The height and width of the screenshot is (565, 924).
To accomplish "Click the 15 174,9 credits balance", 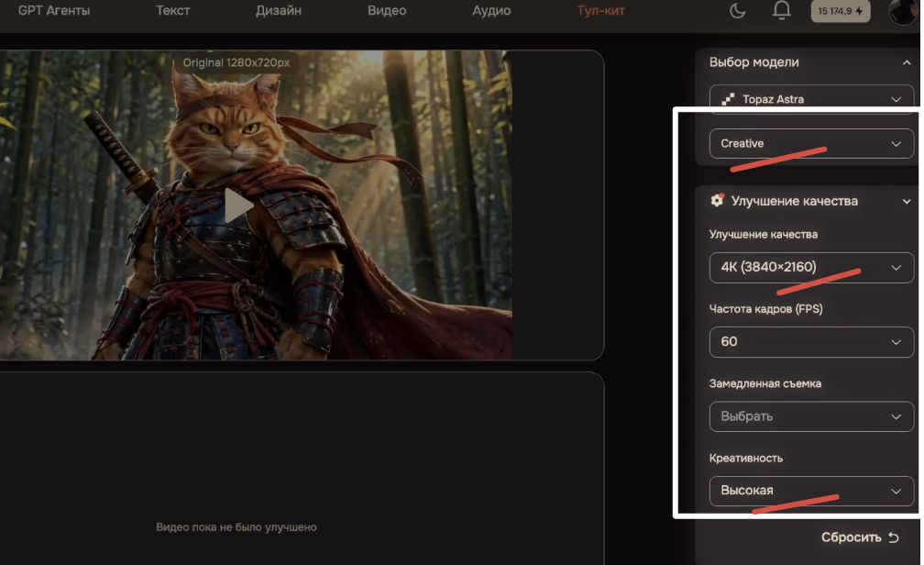I will [x=841, y=11].
